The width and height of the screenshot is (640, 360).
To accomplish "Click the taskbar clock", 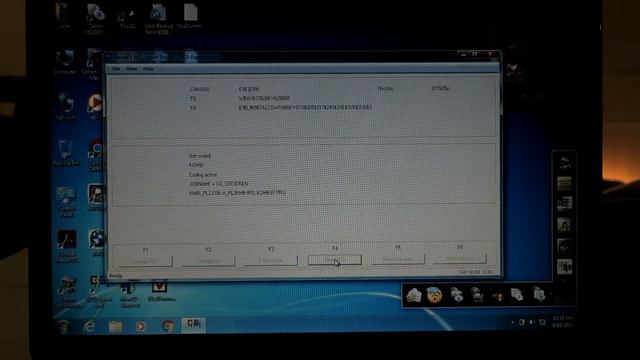I will [562, 322].
